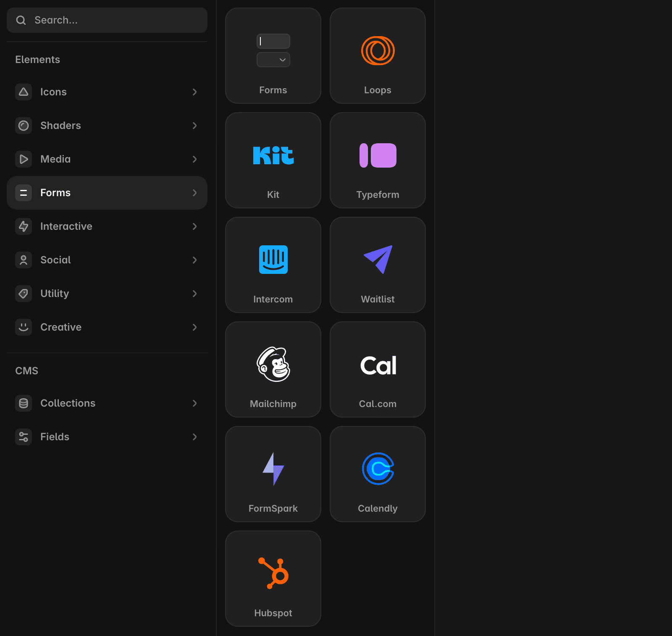Click the Icons triangle sidebar icon
Viewport: 672px width, 636px height.
pyautogui.click(x=24, y=92)
